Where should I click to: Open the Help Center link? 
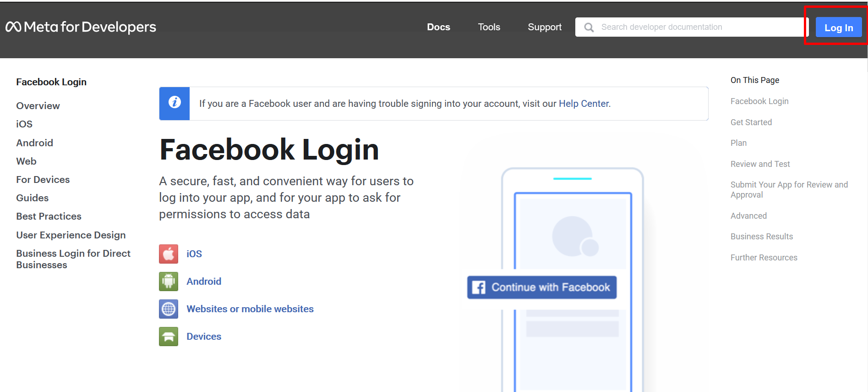(584, 104)
